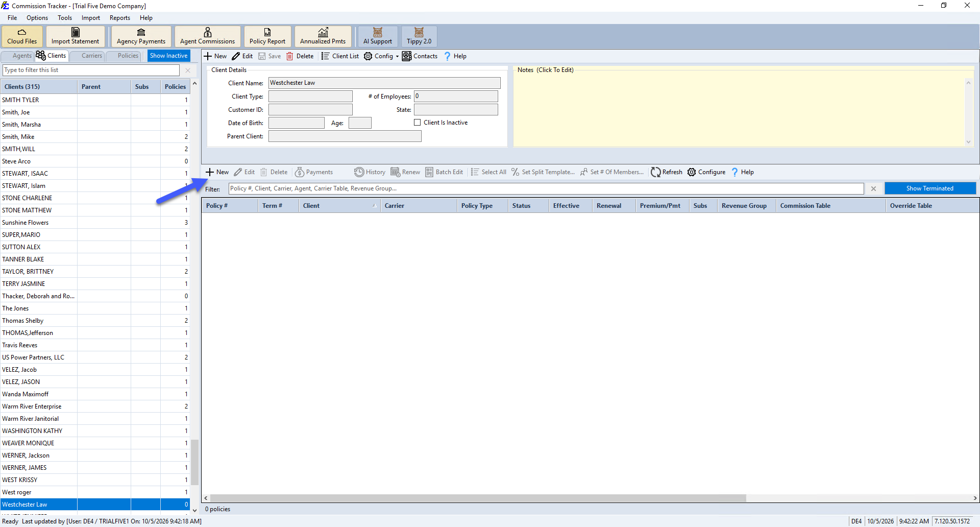The width and height of the screenshot is (980, 527).
Task: Click the Parent Client field
Action: tap(345, 136)
